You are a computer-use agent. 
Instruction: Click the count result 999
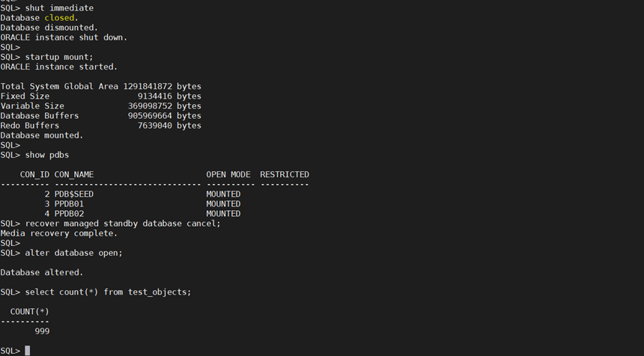[42, 331]
